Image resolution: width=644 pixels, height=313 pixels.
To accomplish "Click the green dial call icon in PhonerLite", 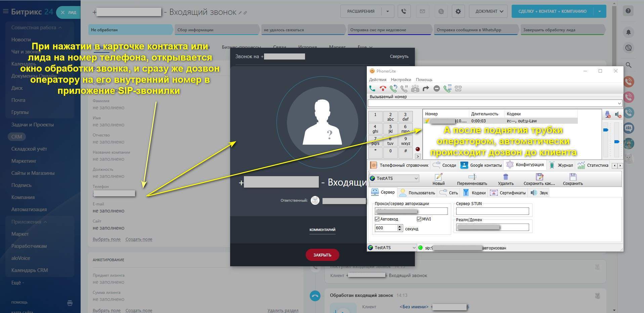I will point(372,88).
